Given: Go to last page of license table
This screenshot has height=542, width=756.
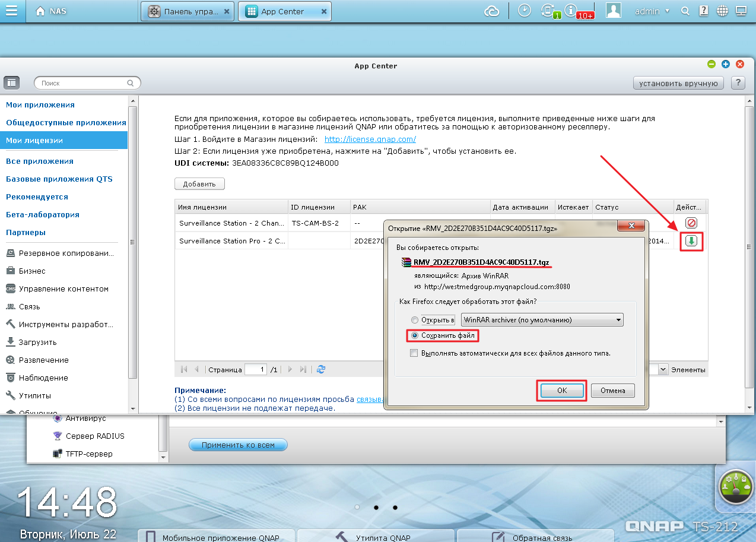Looking at the screenshot, I should coord(303,369).
